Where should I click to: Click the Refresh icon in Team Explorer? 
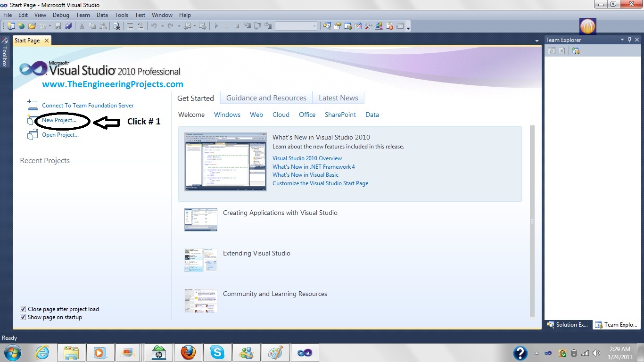click(x=552, y=50)
